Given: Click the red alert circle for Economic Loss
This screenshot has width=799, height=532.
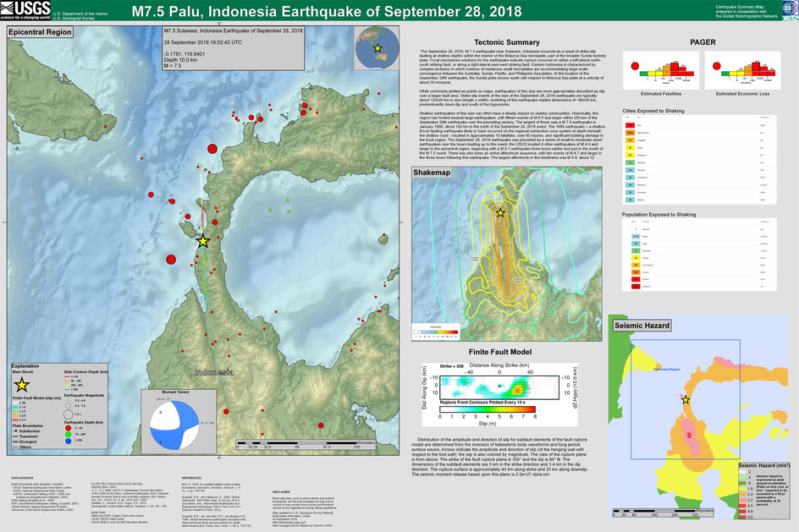Looking at the screenshot, I should click(x=711, y=69).
